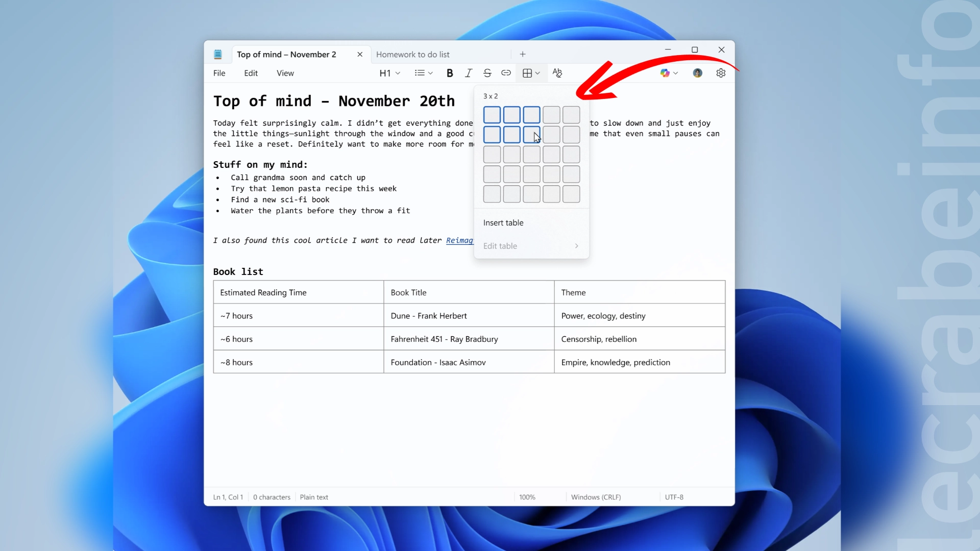Toggle bold formatting
This screenshot has width=980, height=551.
click(450, 73)
